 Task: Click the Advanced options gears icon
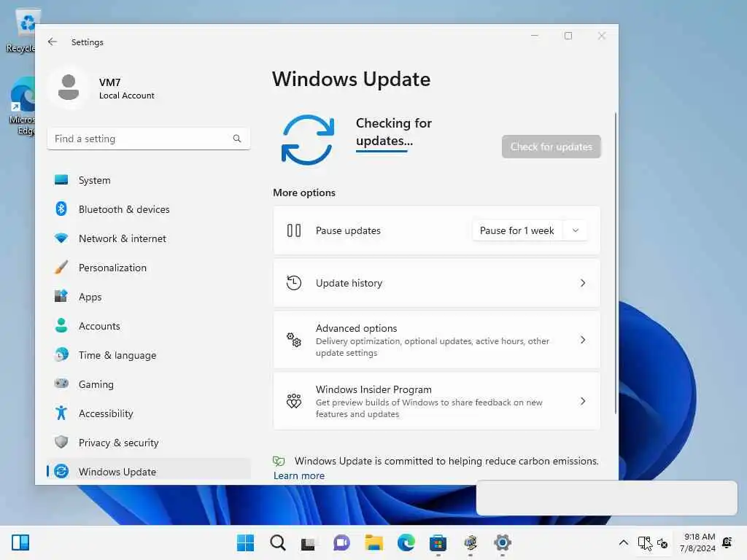pos(294,340)
